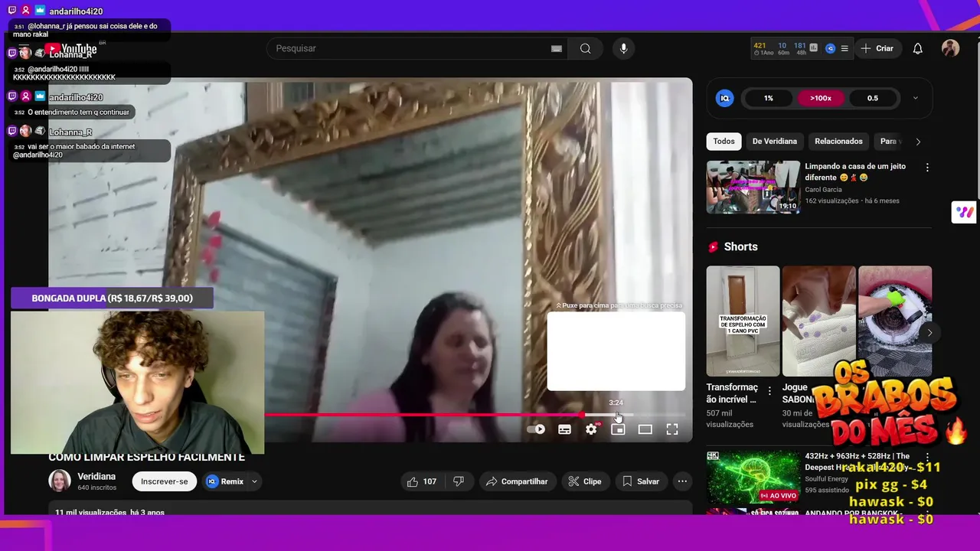Click the vidIQ Remix button
The height and width of the screenshot is (551, 980).
[225, 481]
